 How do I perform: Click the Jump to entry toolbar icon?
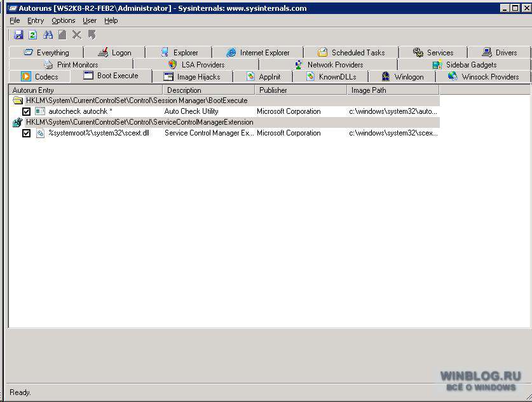click(92, 34)
